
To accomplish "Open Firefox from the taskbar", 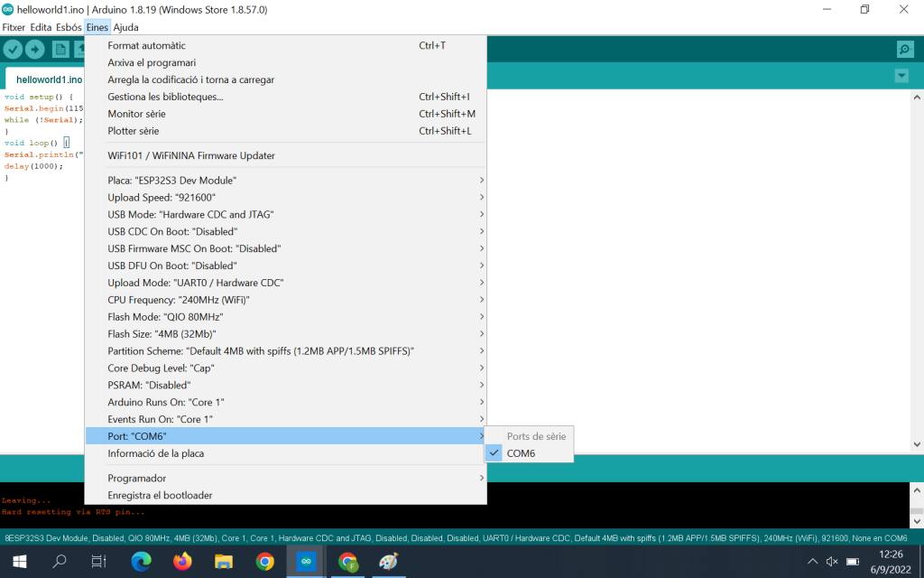I will [182, 562].
